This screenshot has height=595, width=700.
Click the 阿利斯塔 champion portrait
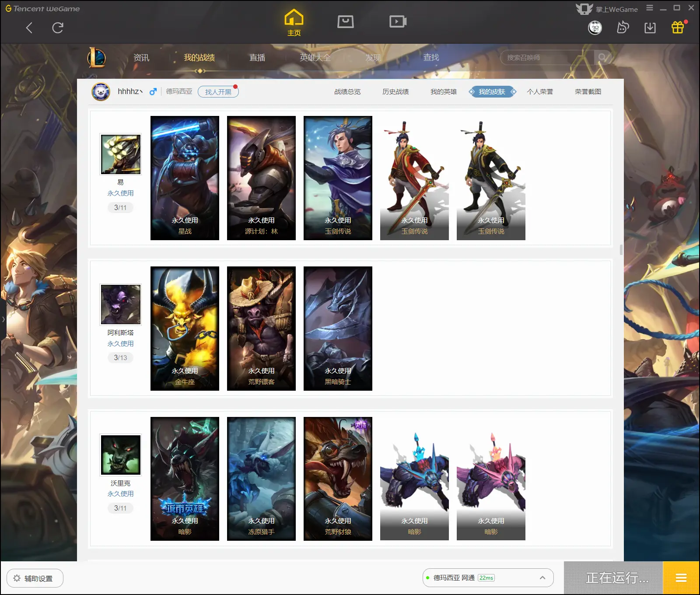pos(121,304)
